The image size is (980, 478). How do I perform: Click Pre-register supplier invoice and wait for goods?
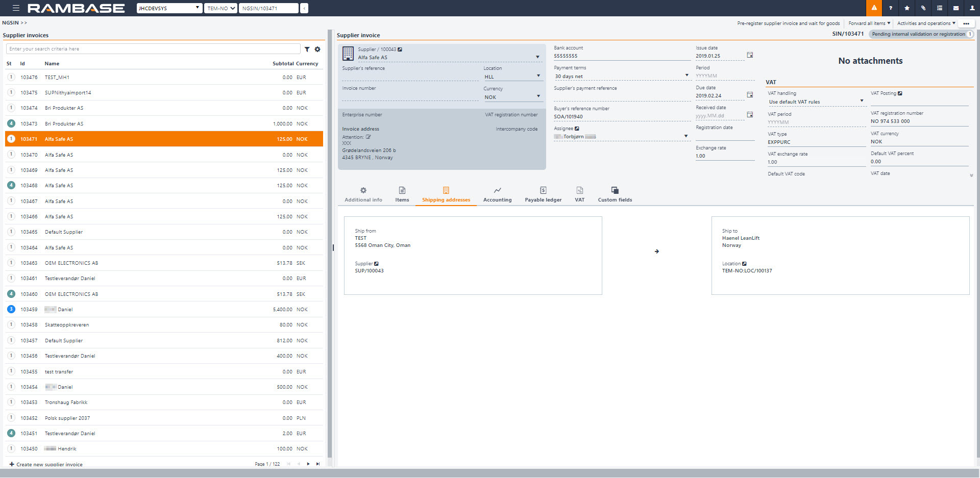click(788, 23)
